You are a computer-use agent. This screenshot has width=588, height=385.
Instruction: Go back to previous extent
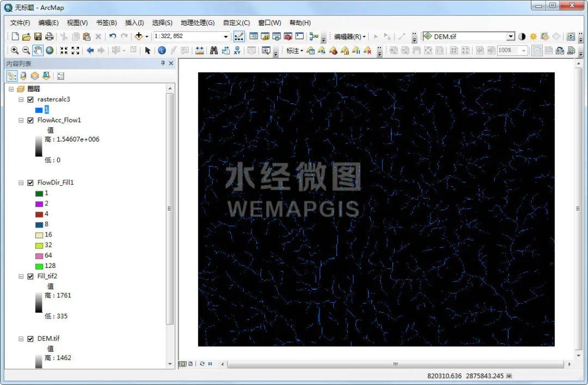coord(90,50)
